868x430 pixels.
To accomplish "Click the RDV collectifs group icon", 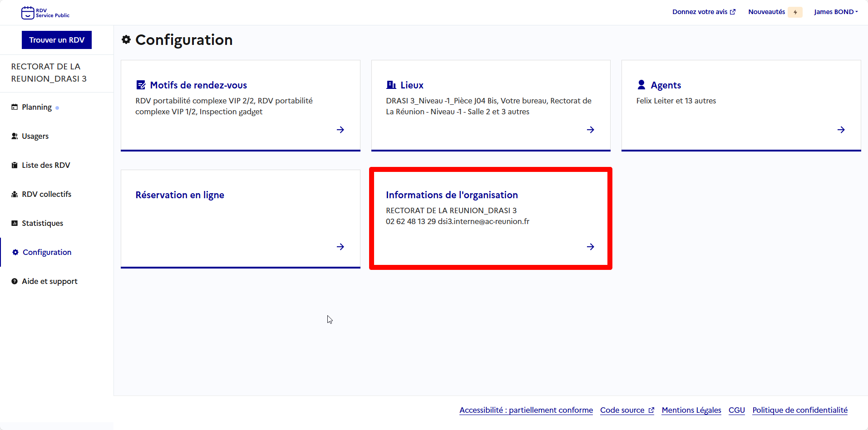I will (15, 194).
